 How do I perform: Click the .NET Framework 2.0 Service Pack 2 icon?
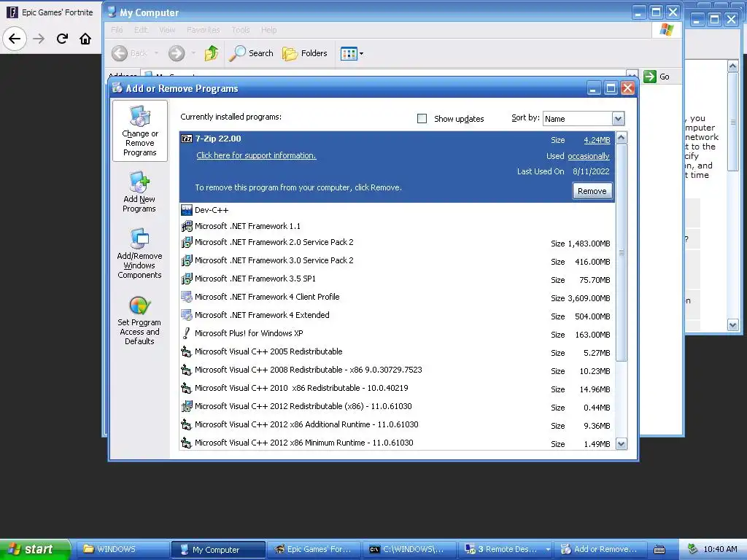point(187,242)
